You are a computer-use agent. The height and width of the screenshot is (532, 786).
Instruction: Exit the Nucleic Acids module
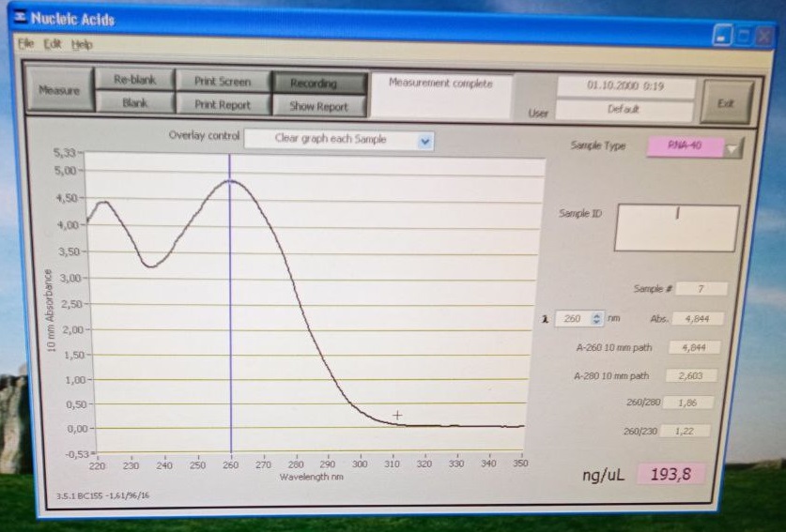point(726,103)
